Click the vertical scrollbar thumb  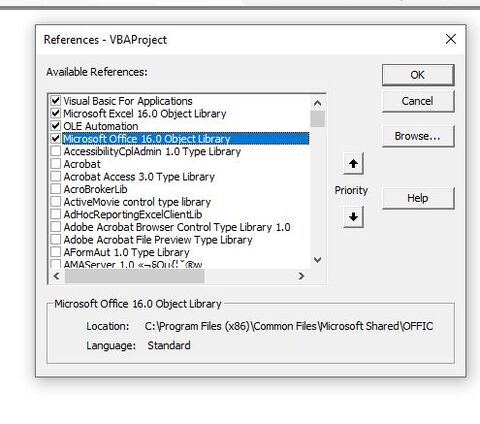tap(317, 119)
